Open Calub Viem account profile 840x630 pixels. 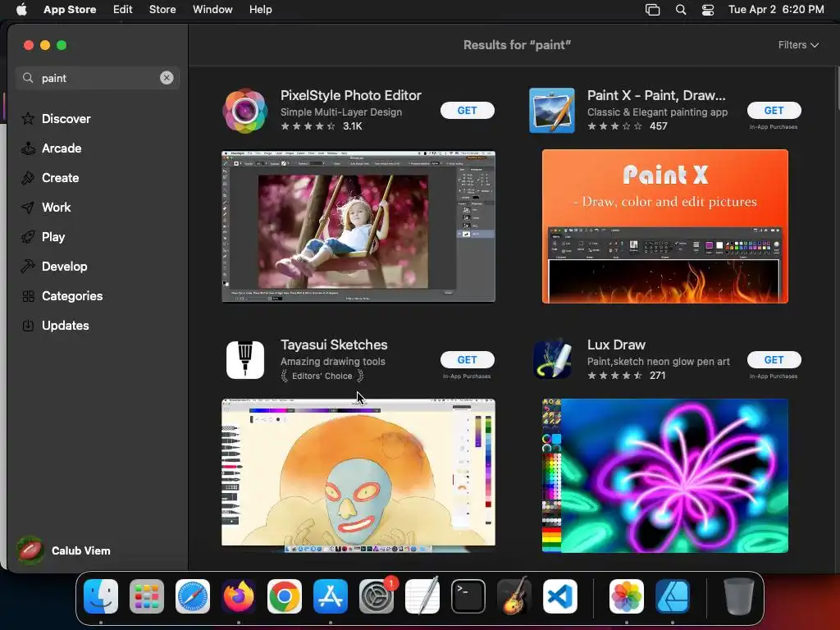63,550
